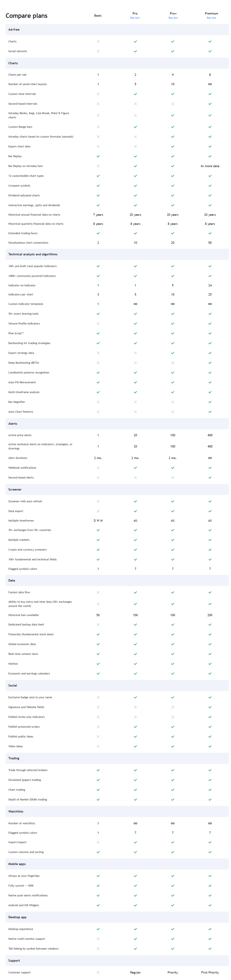Click the X for Second-based intervals under Pro+
This screenshot has width=231, height=980.
pyautogui.click(x=172, y=103)
